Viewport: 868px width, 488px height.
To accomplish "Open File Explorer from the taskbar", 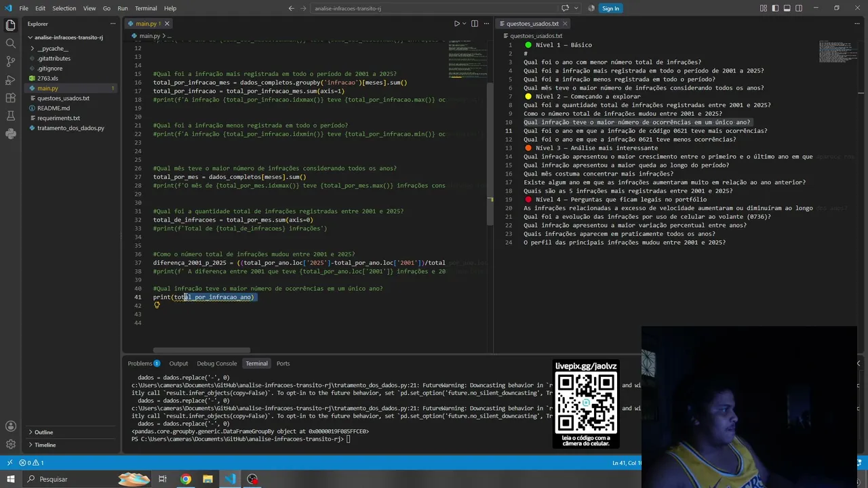I will (208, 479).
